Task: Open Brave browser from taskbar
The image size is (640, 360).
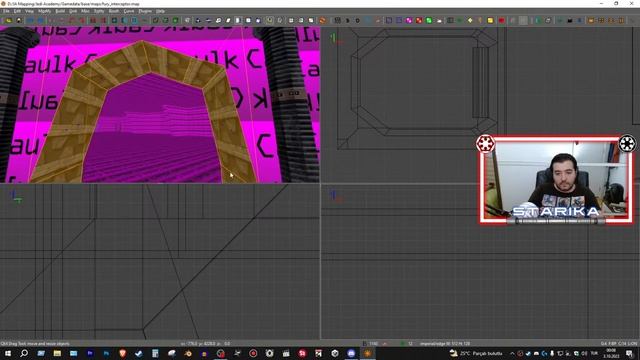Action: pyautogui.click(x=122, y=353)
